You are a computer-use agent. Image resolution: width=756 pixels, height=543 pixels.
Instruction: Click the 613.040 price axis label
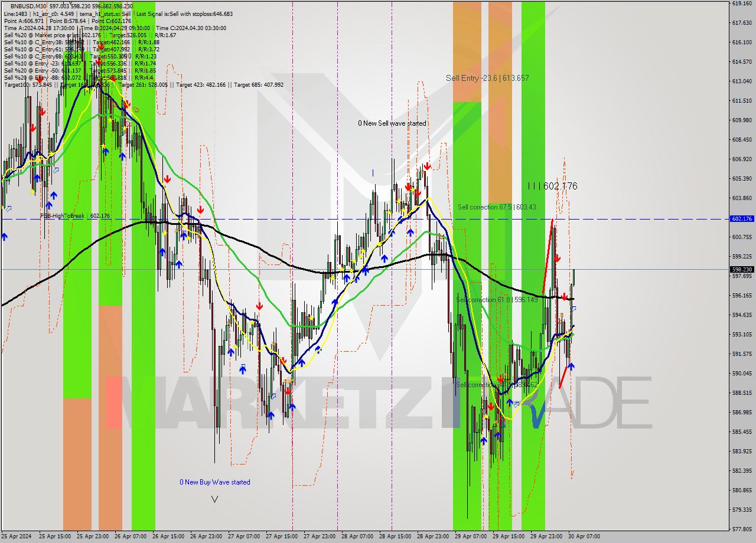pos(742,81)
